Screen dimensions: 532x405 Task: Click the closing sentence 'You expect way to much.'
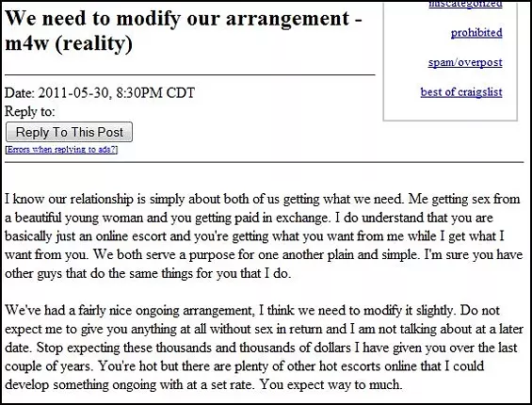[330, 384]
